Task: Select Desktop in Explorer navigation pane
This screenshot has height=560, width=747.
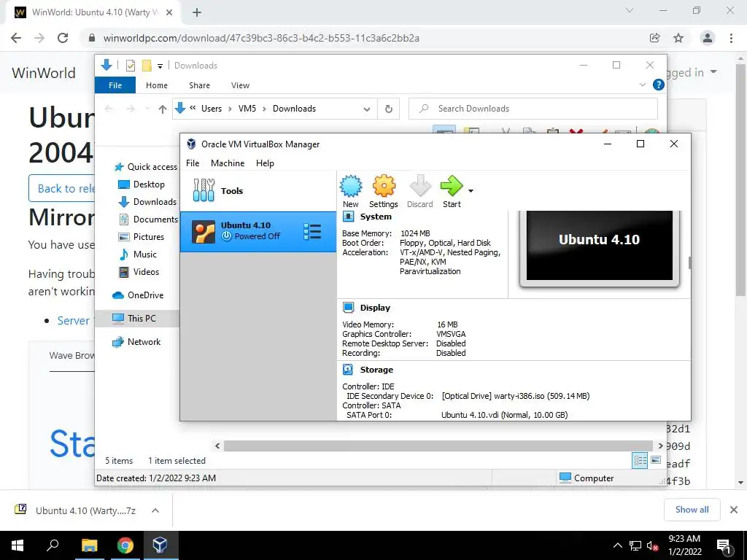Action: click(x=142, y=184)
